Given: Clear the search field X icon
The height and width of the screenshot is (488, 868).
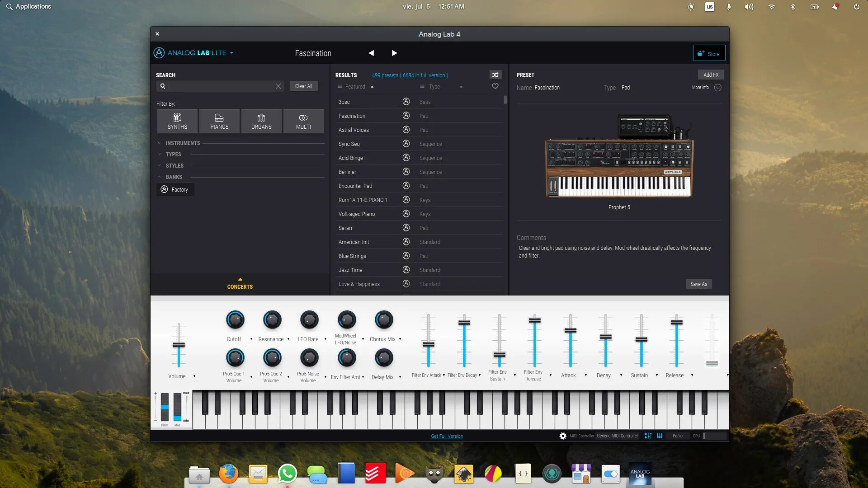Looking at the screenshot, I should 278,86.
